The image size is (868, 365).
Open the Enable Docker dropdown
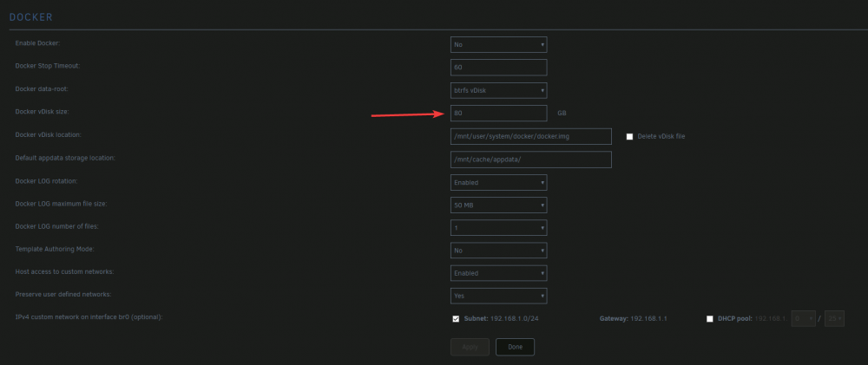tap(498, 44)
